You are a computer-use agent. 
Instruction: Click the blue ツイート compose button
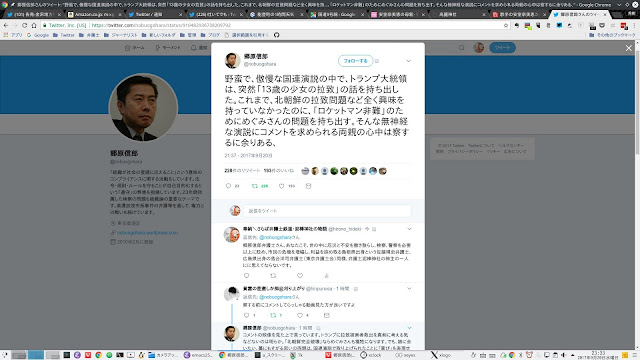click(x=502, y=48)
